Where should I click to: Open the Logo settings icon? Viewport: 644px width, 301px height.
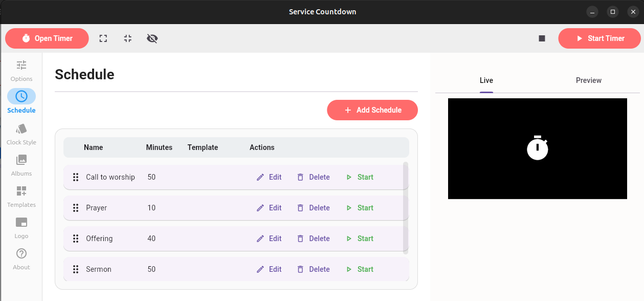click(21, 223)
